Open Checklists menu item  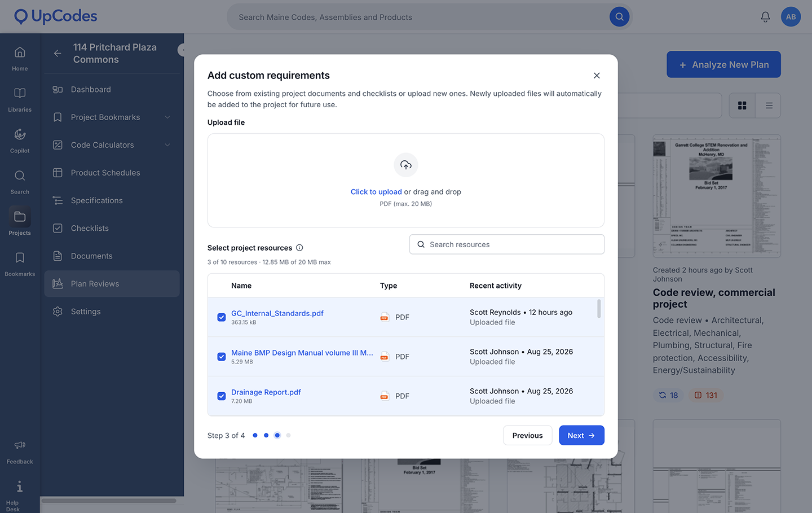point(112,228)
